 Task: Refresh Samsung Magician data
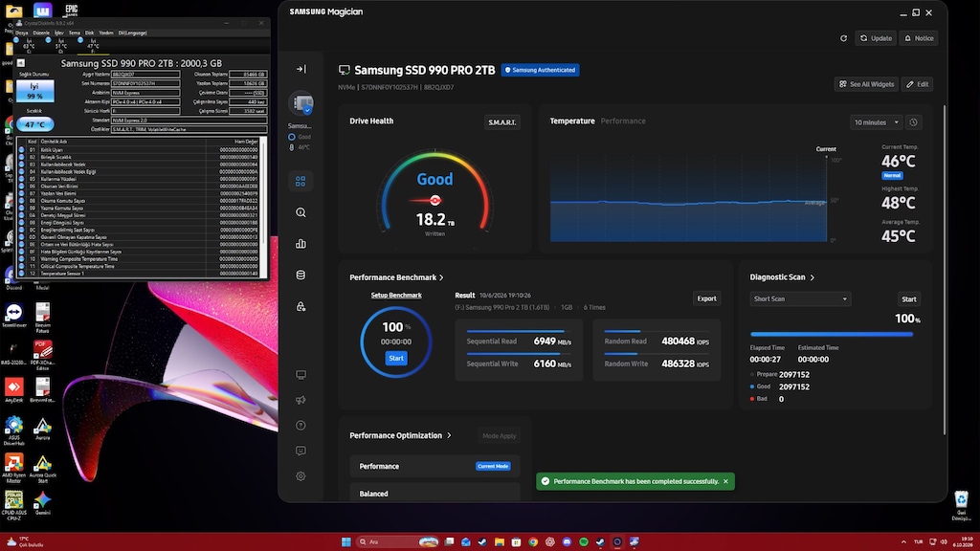843,38
